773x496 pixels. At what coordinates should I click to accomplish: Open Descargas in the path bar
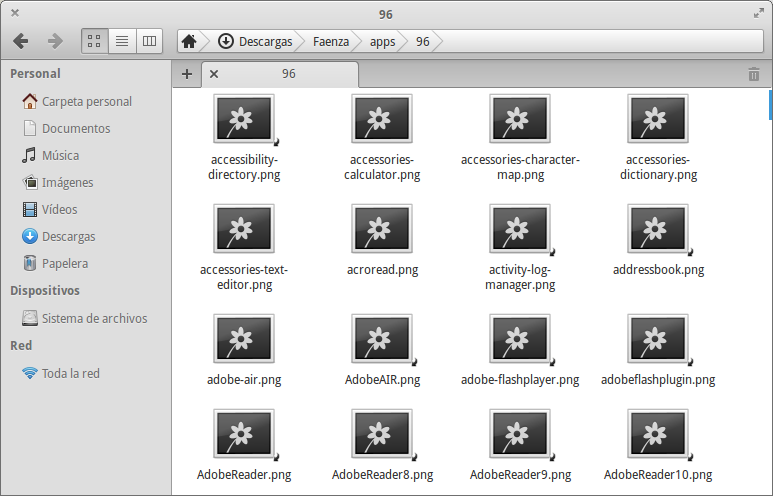pyautogui.click(x=255, y=41)
